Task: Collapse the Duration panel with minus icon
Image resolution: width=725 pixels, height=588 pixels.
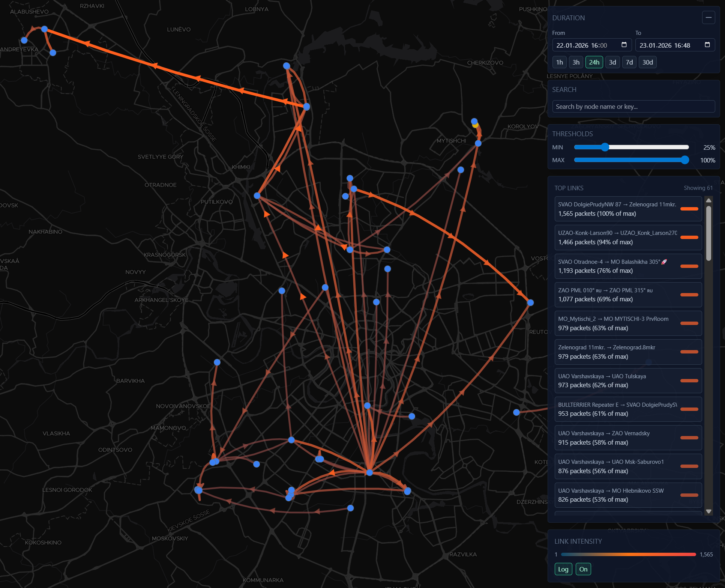Action: [708, 18]
